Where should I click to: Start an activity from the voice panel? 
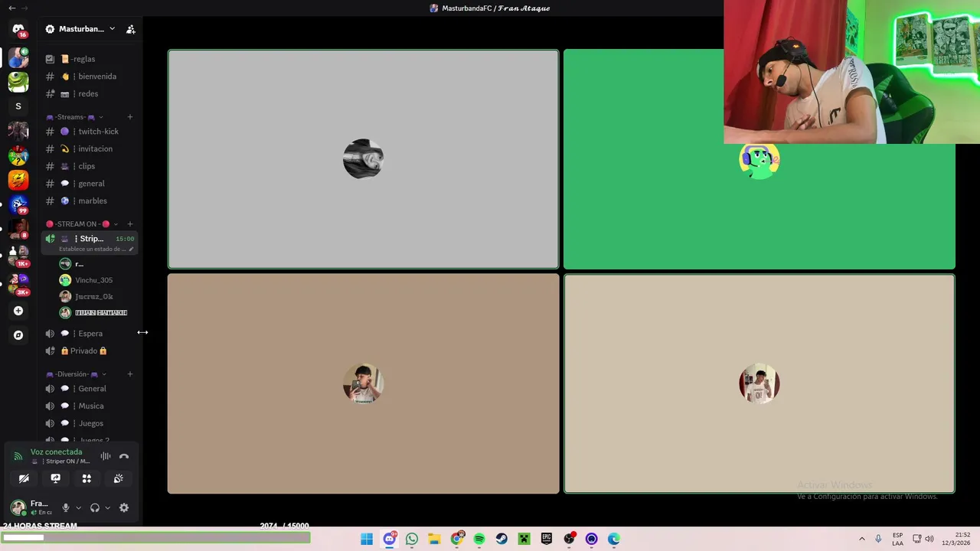(x=87, y=478)
